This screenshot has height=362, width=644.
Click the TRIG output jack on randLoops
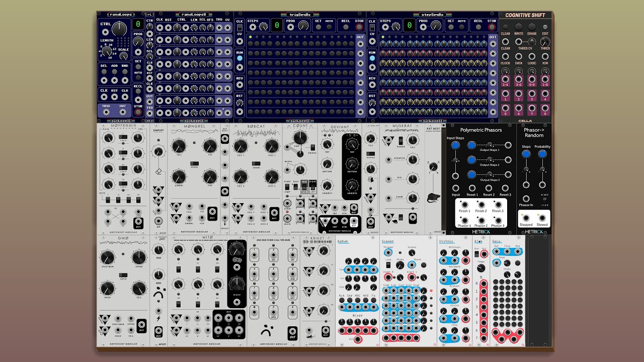(x=106, y=113)
